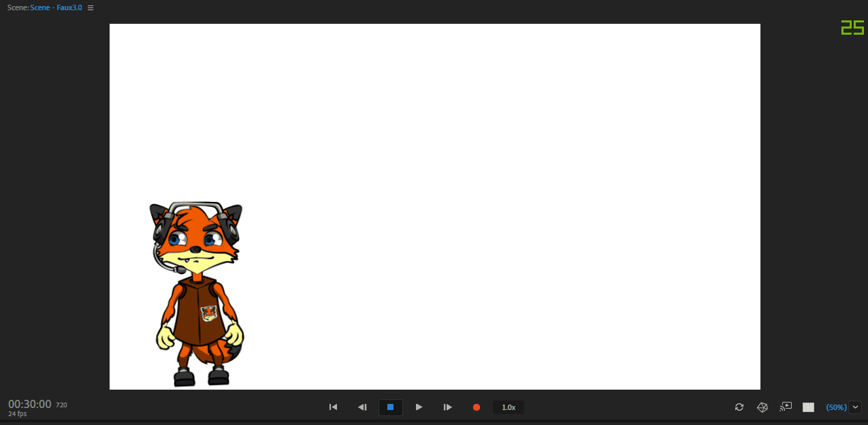Open the stream live cast icon
This screenshot has width=868, height=425.
[786, 407]
